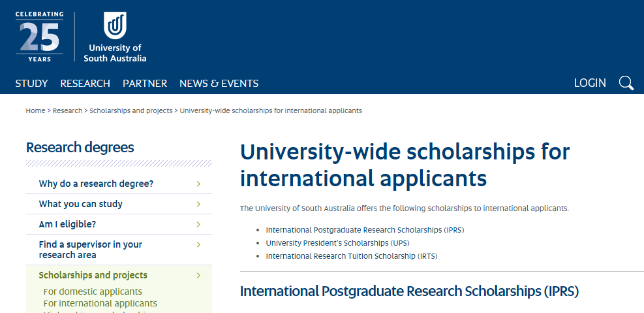Open the STUDY menu
644x313 pixels.
click(x=31, y=84)
